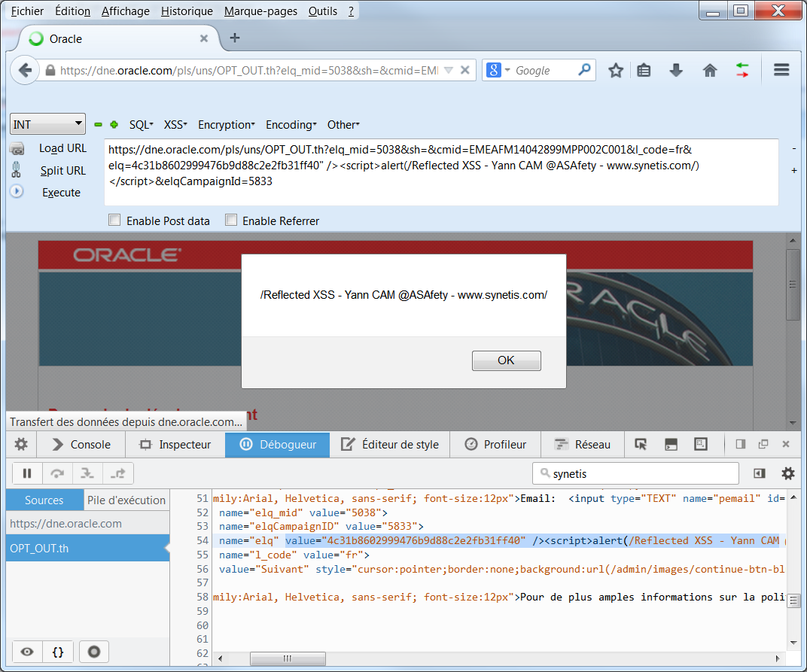Pause script execution in debugger
This screenshot has width=807, height=672.
tap(27, 473)
